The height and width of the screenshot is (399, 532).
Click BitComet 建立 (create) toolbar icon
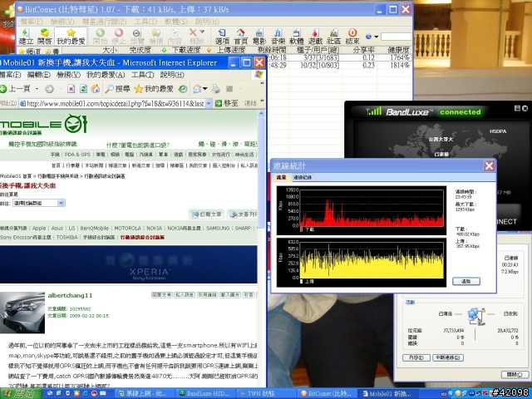[x=26, y=37]
